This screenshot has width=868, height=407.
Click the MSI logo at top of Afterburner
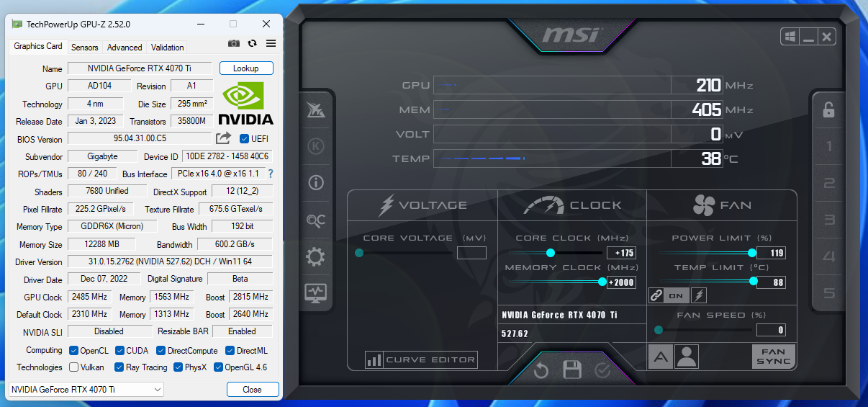pyautogui.click(x=571, y=34)
